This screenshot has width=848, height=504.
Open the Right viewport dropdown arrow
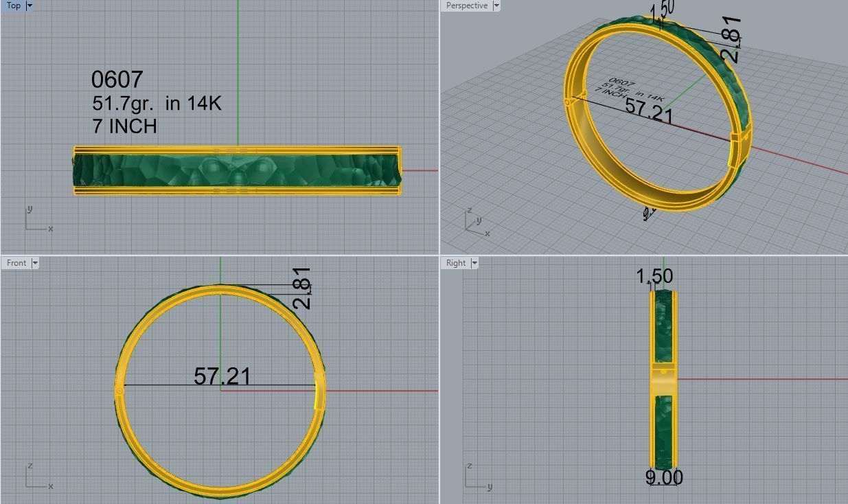[474, 263]
